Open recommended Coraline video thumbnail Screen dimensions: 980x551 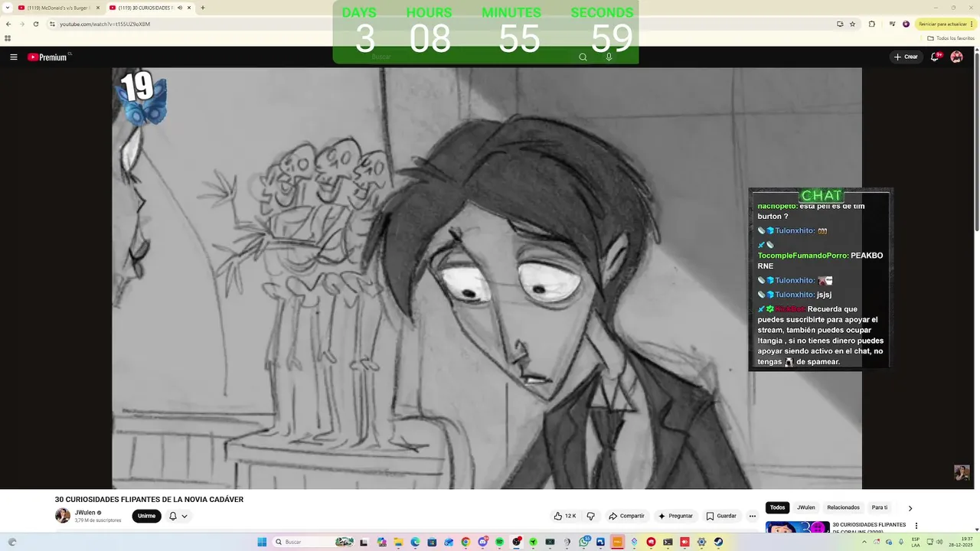[x=797, y=527]
